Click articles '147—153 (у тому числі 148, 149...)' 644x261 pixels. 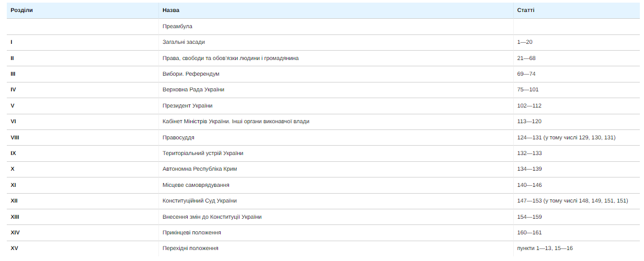pyautogui.click(x=572, y=201)
